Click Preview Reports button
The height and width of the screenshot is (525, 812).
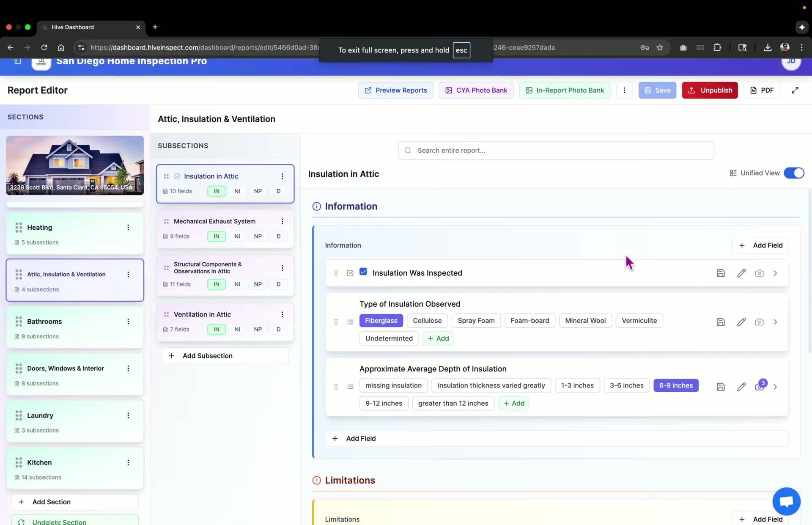pos(395,90)
